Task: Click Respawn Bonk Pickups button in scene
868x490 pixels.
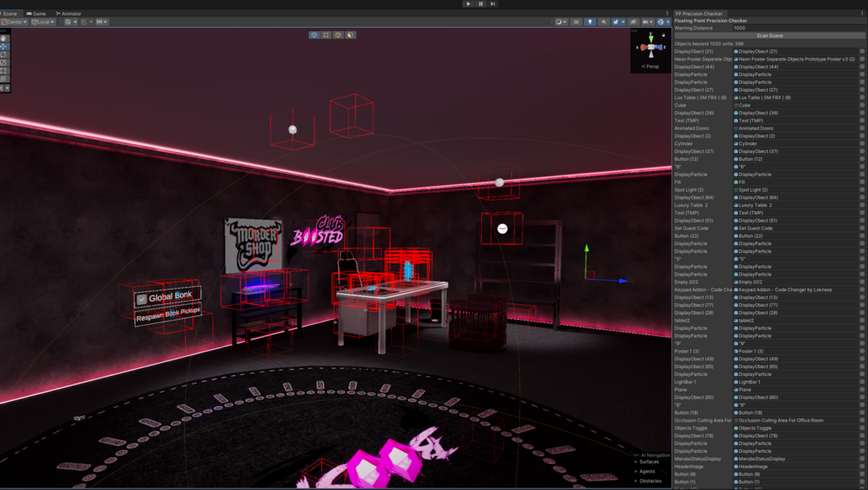Action: pos(168,315)
